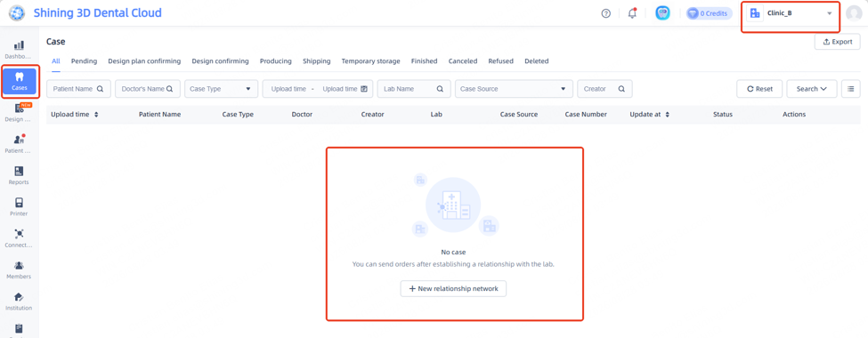Click the AI assistant robot icon

(662, 13)
